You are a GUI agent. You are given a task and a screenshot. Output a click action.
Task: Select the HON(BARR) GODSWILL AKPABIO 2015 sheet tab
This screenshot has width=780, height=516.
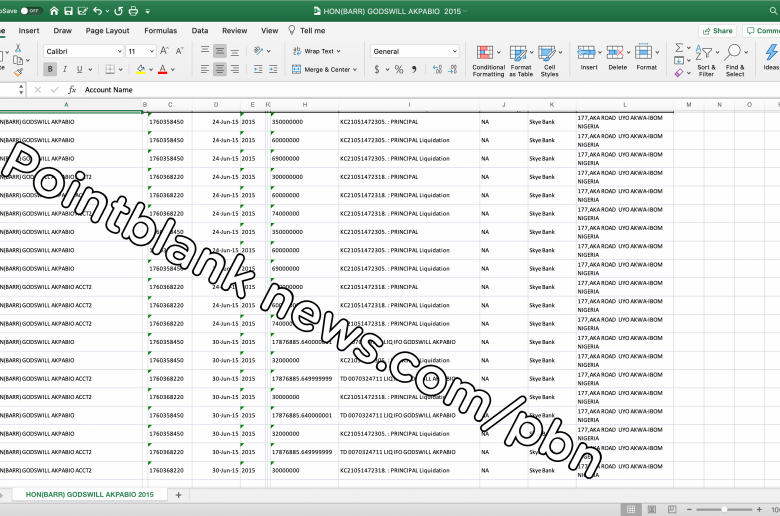90,495
